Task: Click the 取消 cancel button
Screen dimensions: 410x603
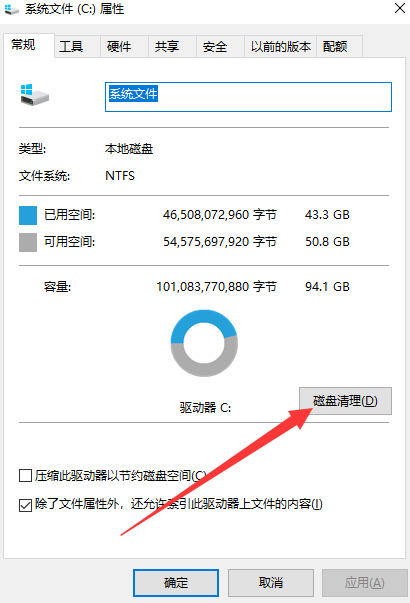Action: [x=271, y=583]
